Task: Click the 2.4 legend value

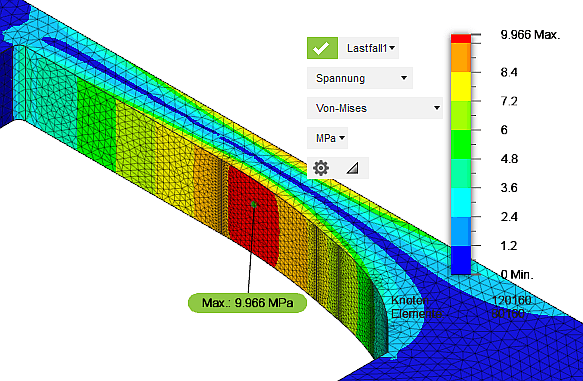Action: [509, 217]
